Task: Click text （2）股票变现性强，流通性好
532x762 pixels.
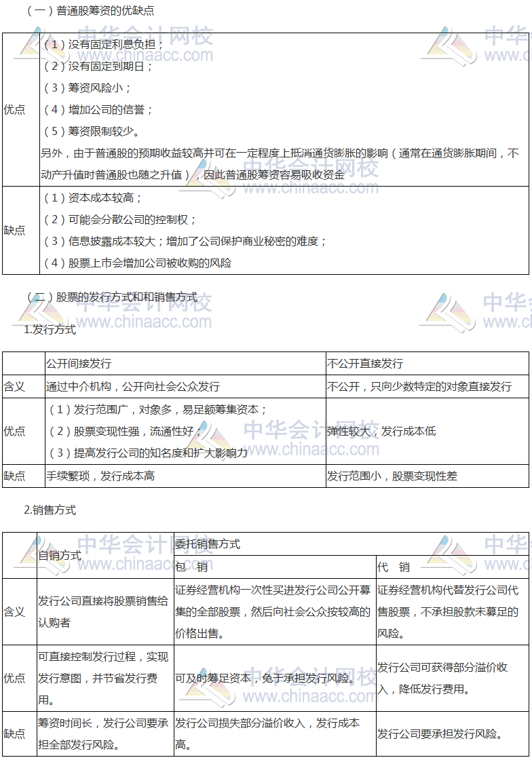Action: [126, 432]
